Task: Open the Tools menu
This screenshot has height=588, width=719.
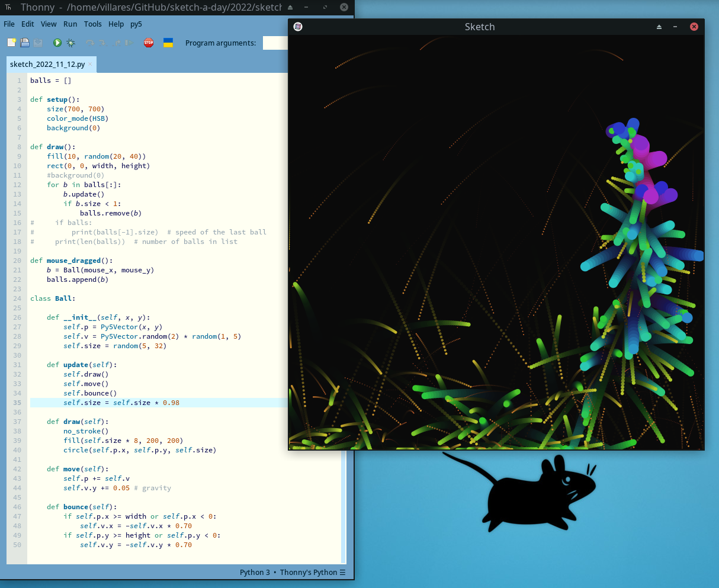Action: 93,24
